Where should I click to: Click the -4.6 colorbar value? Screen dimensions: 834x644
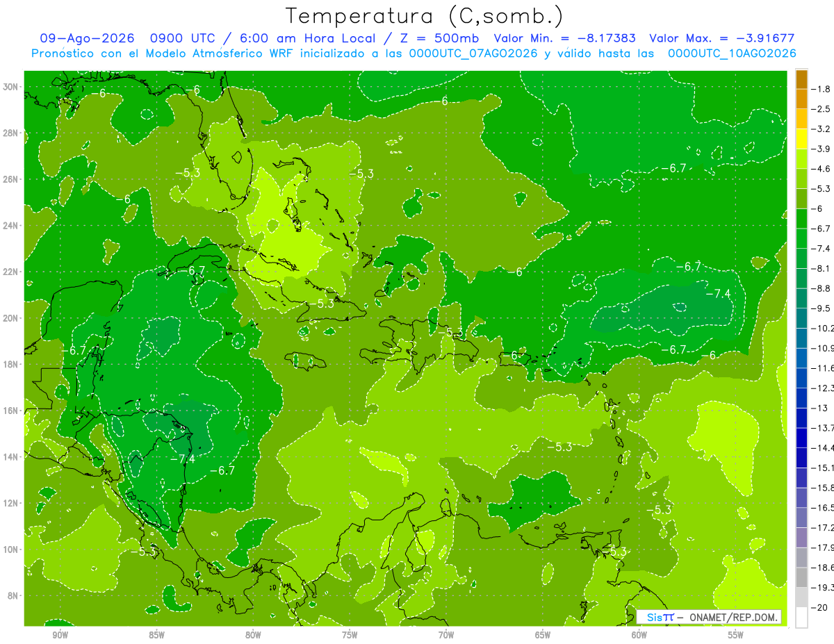click(x=822, y=169)
